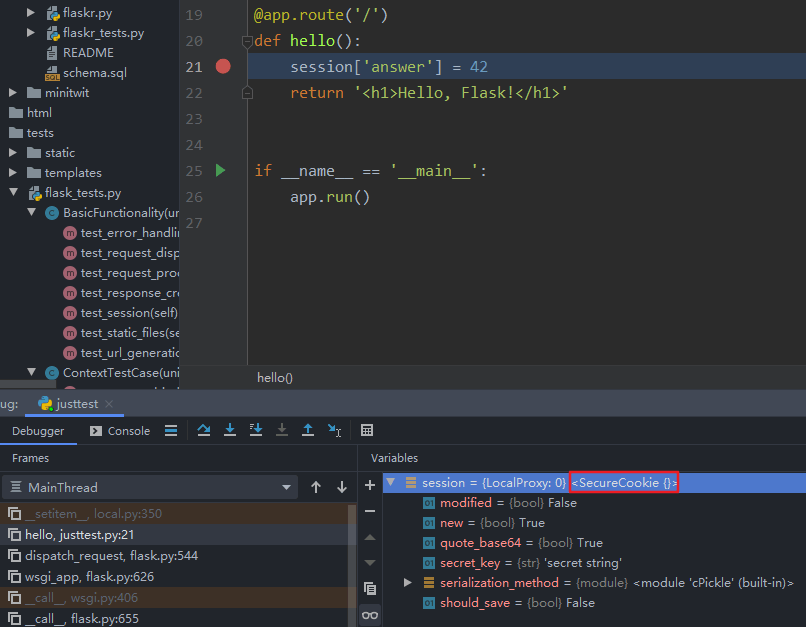This screenshot has height=627, width=806.
Task: Add a new watch with plus icon
Action: tap(370, 485)
